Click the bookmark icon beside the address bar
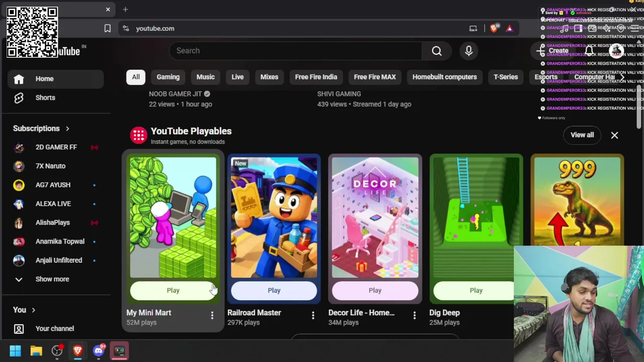644x362 pixels. tap(107, 29)
